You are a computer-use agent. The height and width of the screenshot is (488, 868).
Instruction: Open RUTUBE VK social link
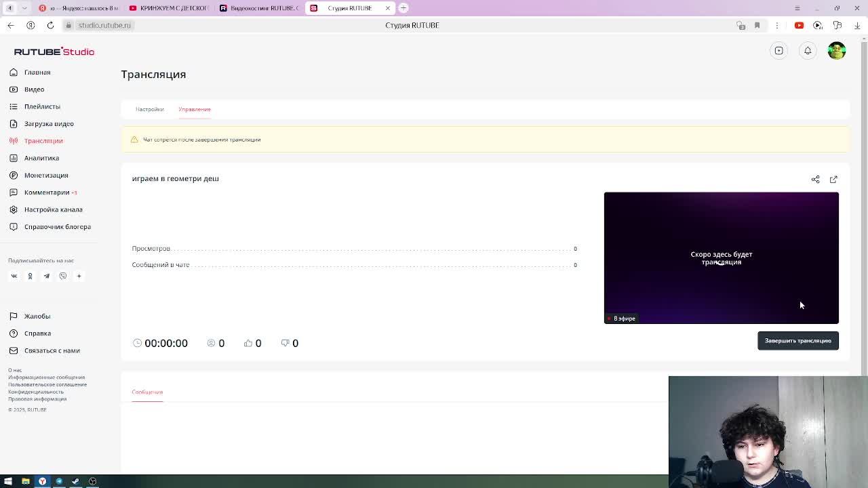click(14, 276)
